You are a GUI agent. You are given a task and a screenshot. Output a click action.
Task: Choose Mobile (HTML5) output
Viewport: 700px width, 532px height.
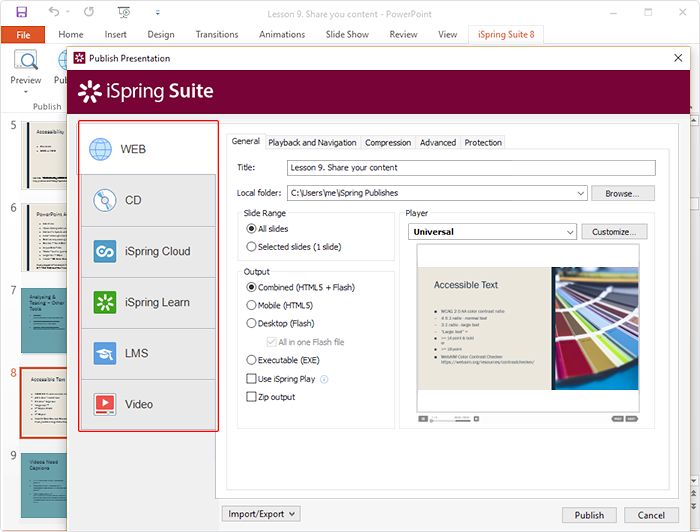pyautogui.click(x=251, y=305)
